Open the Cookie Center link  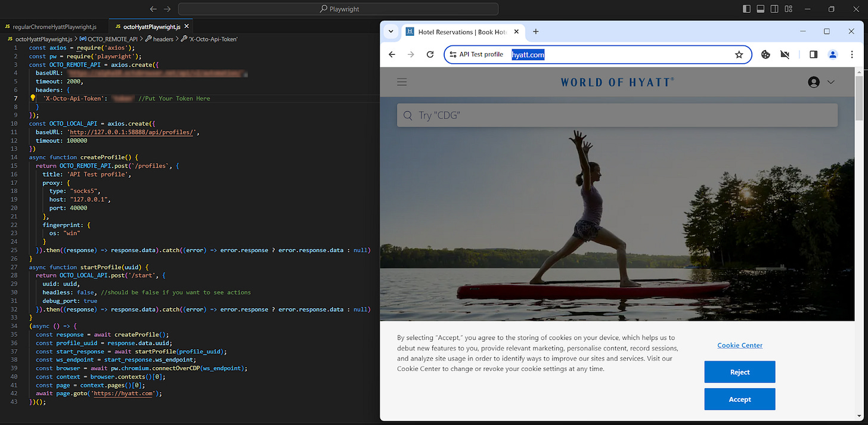tap(740, 345)
